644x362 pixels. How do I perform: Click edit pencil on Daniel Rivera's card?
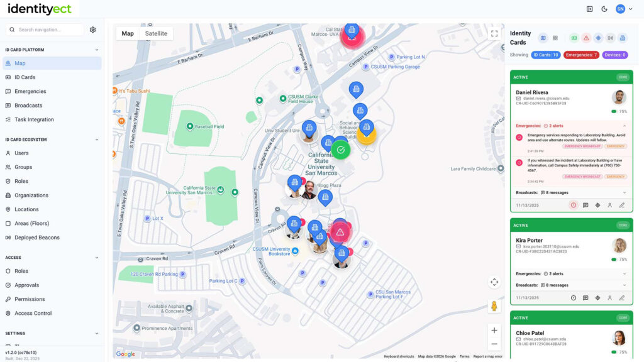coord(621,205)
